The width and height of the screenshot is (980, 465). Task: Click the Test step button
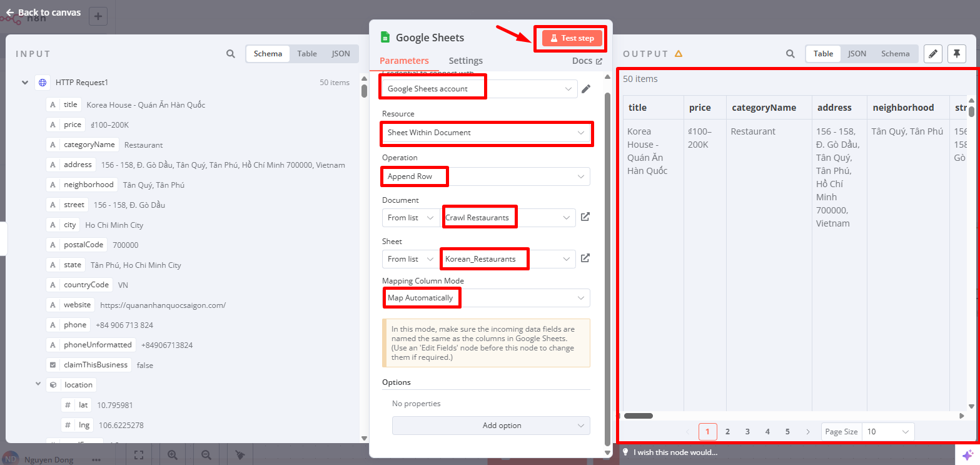572,38
